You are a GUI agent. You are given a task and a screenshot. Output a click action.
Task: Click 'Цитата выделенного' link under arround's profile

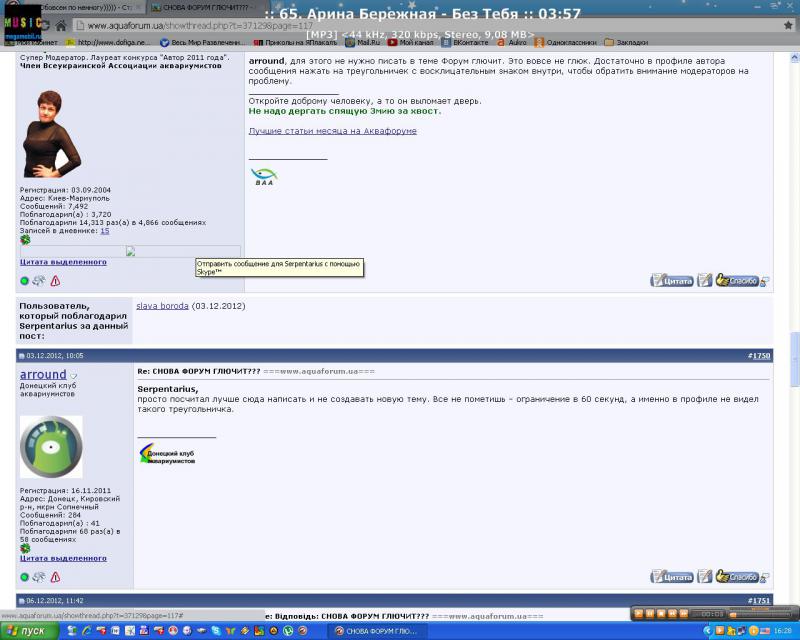[63, 558]
